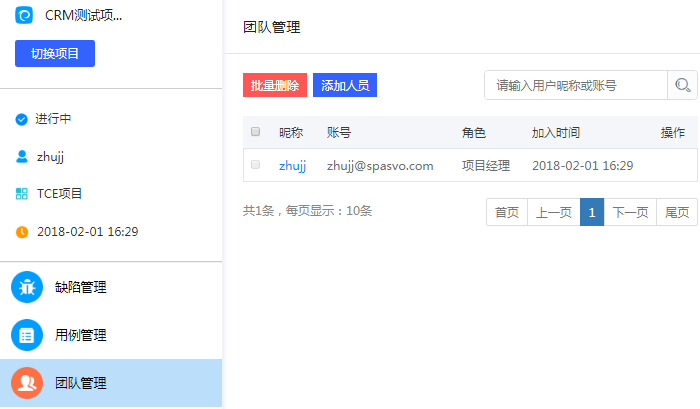Toggle the select-all checkbox in table header
Viewport: 700px width, 409px height.
tap(255, 132)
